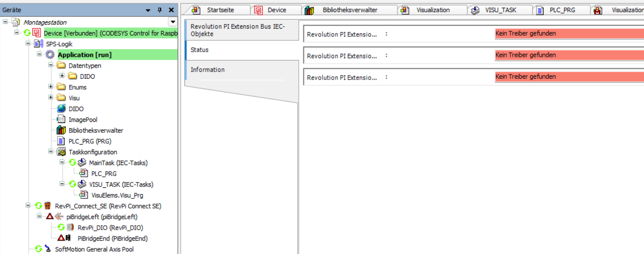Click the green running status icon beside MainTask

[x=72, y=162]
